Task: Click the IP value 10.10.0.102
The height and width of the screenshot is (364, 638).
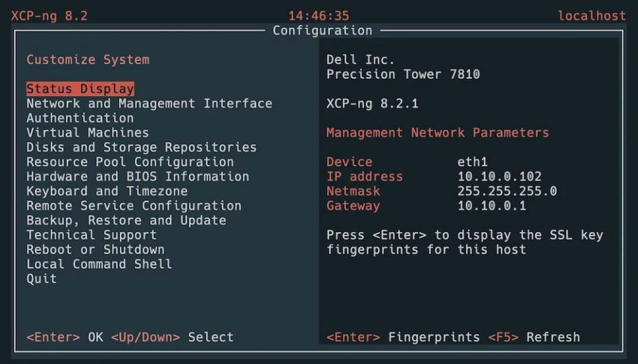Action: tap(500, 176)
